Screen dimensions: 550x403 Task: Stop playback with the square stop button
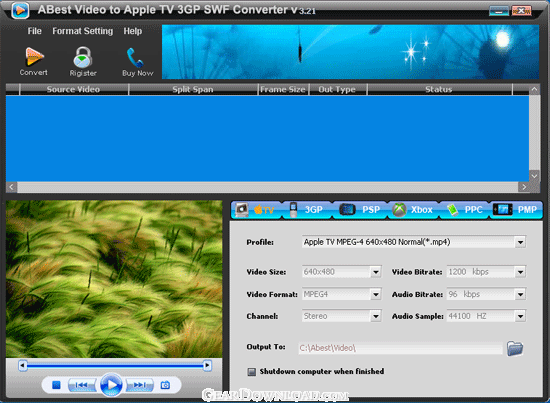[56, 385]
